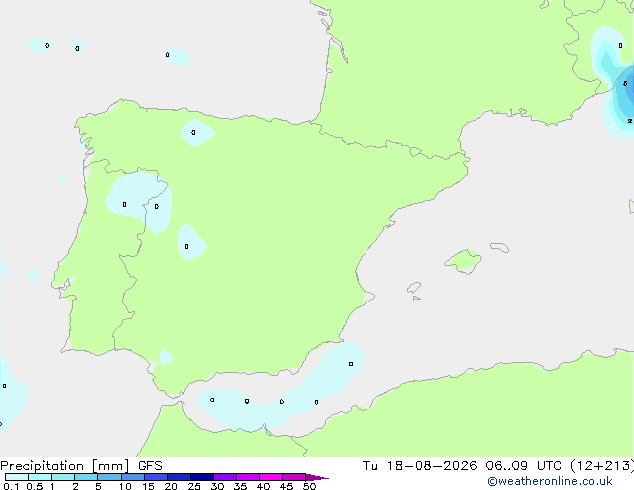634x490 pixels.
Task: Click the legend value "0.1"
Action: pyautogui.click(x=11, y=486)
